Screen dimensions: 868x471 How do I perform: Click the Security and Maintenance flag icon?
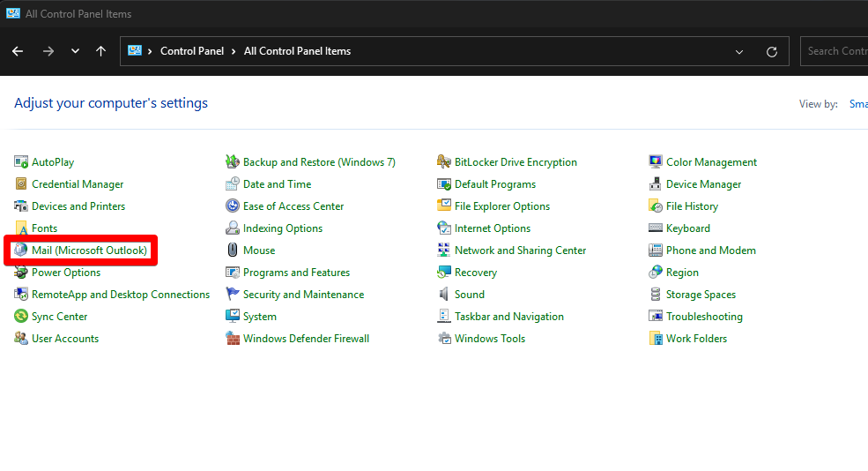click(x=233, y=295)
